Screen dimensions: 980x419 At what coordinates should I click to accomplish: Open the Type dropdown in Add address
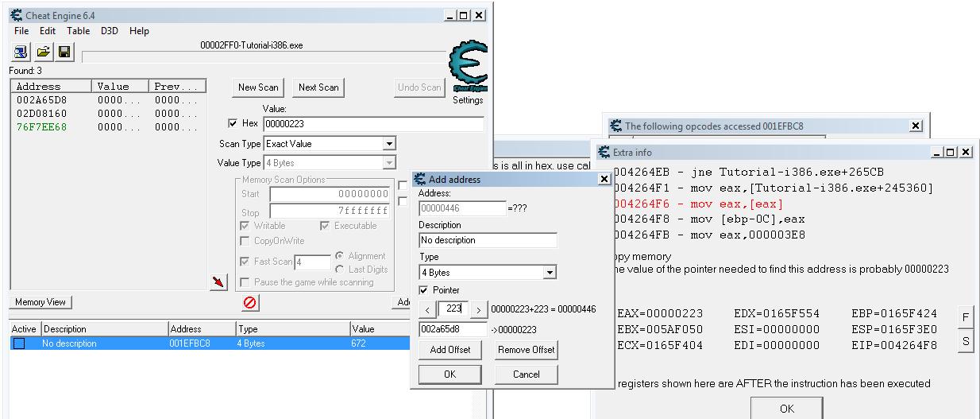(x=550, y=273)
